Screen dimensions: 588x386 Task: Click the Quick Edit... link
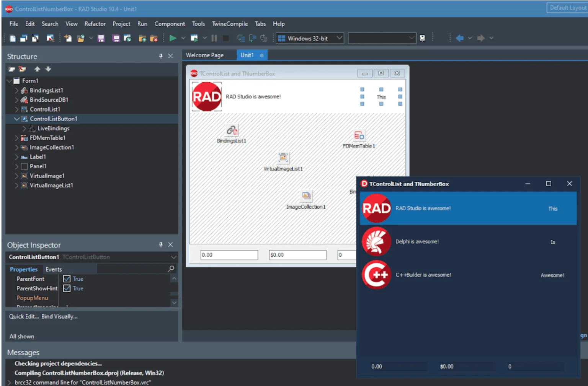click(x=24, y=316)
